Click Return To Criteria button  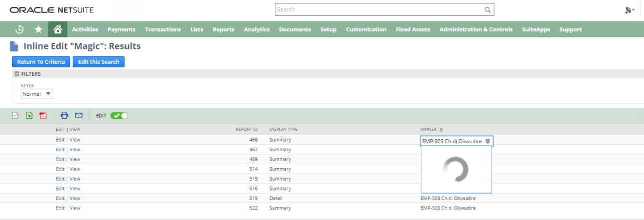[x=41, y=62]
